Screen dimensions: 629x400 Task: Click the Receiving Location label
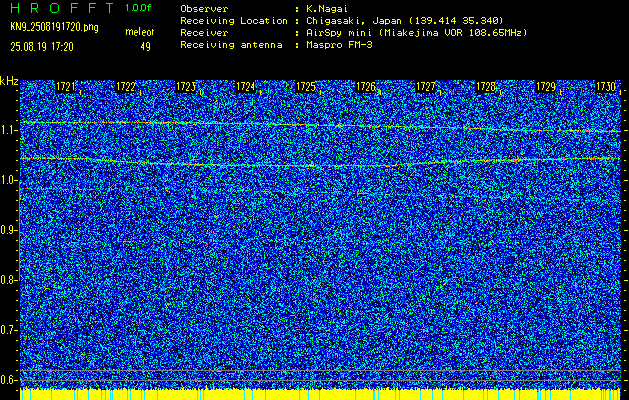[234, 20]
